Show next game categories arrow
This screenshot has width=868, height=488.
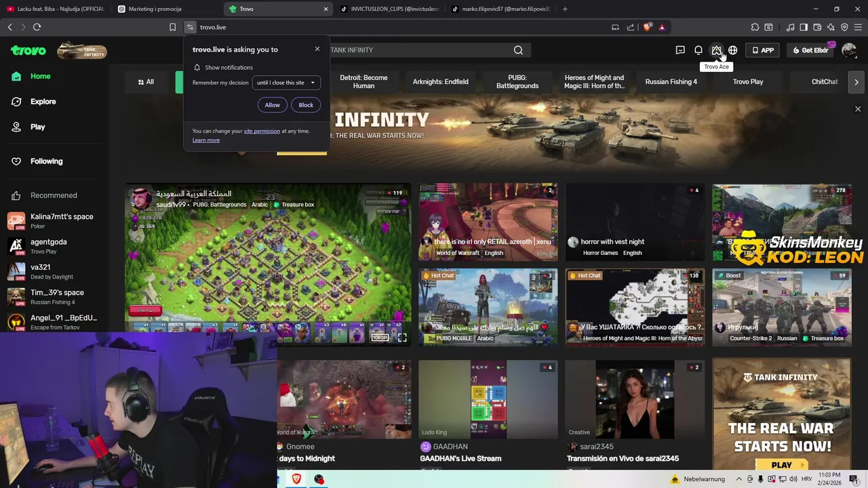[x=856, y=82]
